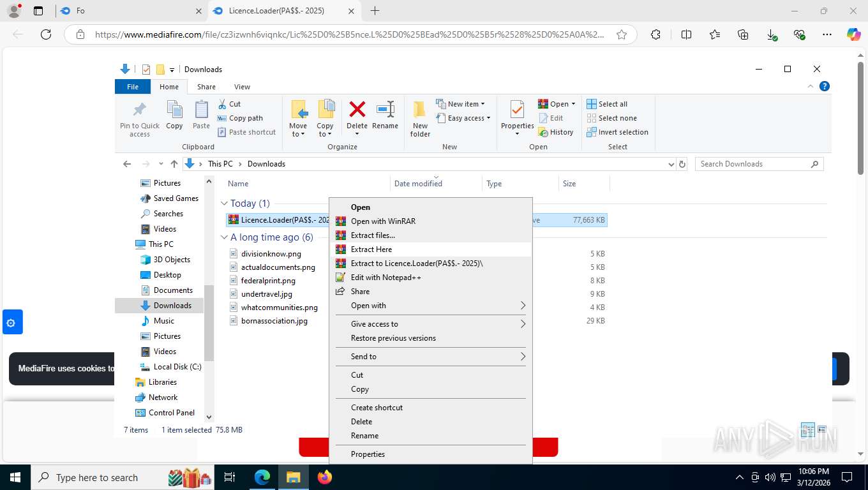Open the New item dropdown
The height and width of the screenshot is (490, 868).
(461, 104)
